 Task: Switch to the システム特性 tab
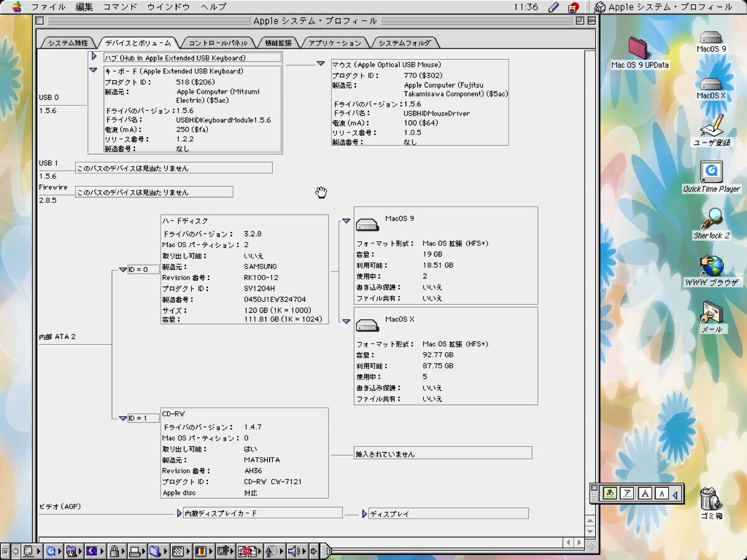point(68,43)
